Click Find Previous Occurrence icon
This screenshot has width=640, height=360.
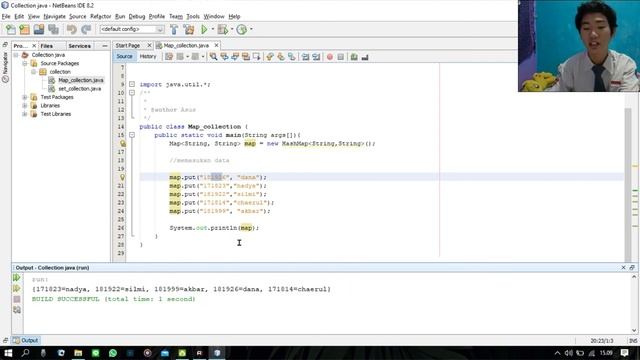(x=224, y=57)
